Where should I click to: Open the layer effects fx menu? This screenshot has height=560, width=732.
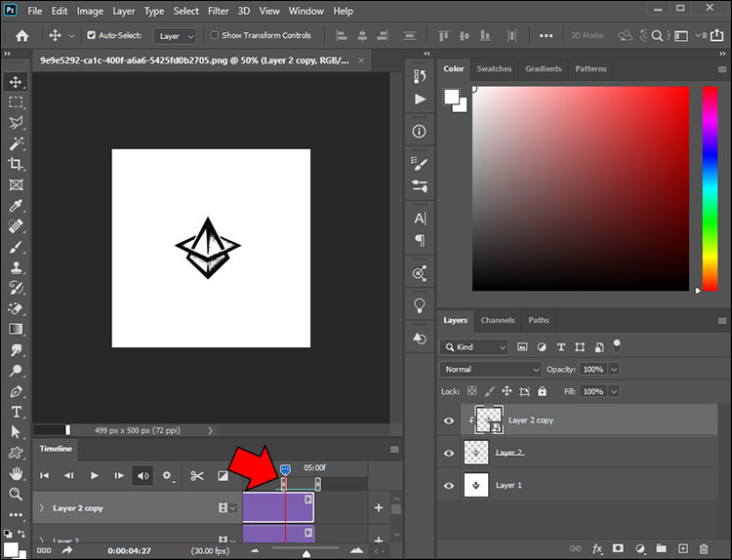point(597,549)
